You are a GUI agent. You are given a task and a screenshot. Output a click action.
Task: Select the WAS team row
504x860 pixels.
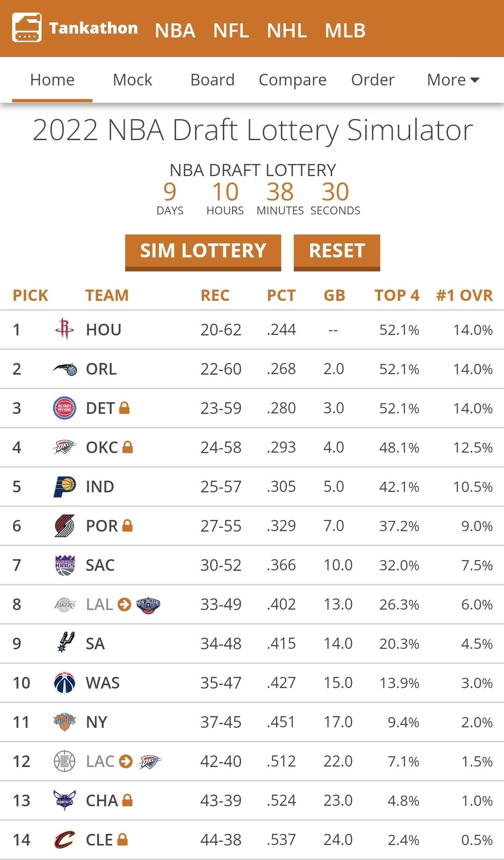252,683
